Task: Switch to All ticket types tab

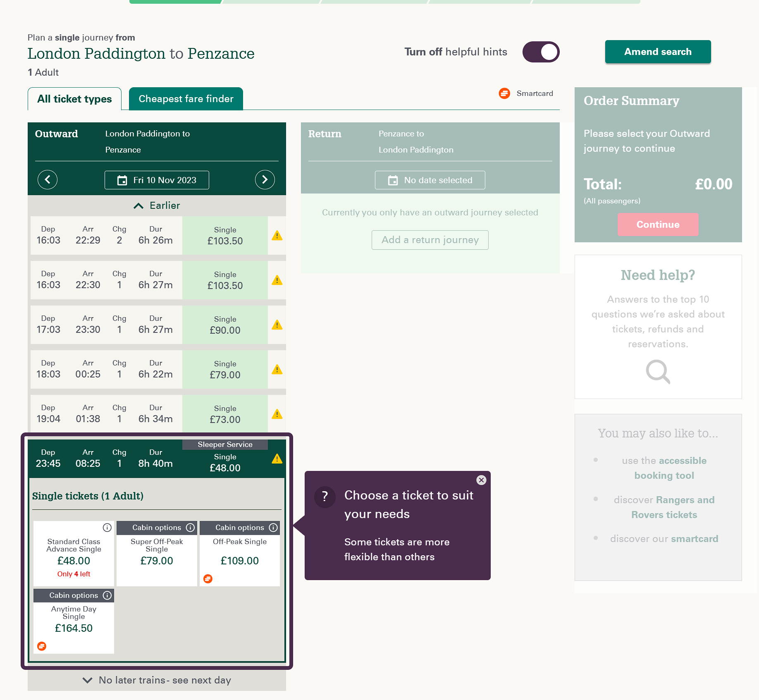Action: click(x=74, y=99)
